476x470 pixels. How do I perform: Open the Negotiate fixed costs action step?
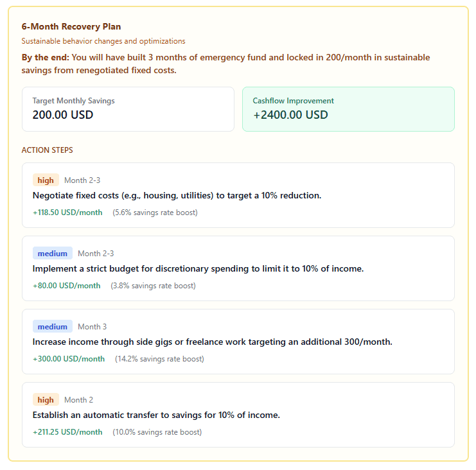coord(177,195)
